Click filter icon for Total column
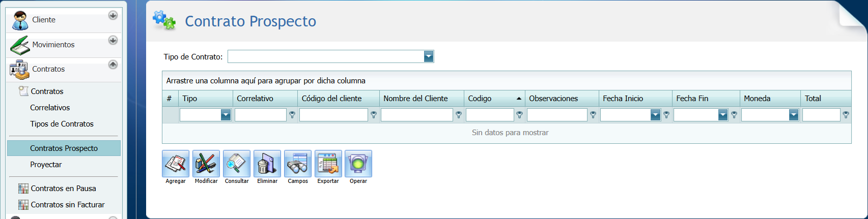The width and height of the screenshot is (868, 219). [846, 115]
